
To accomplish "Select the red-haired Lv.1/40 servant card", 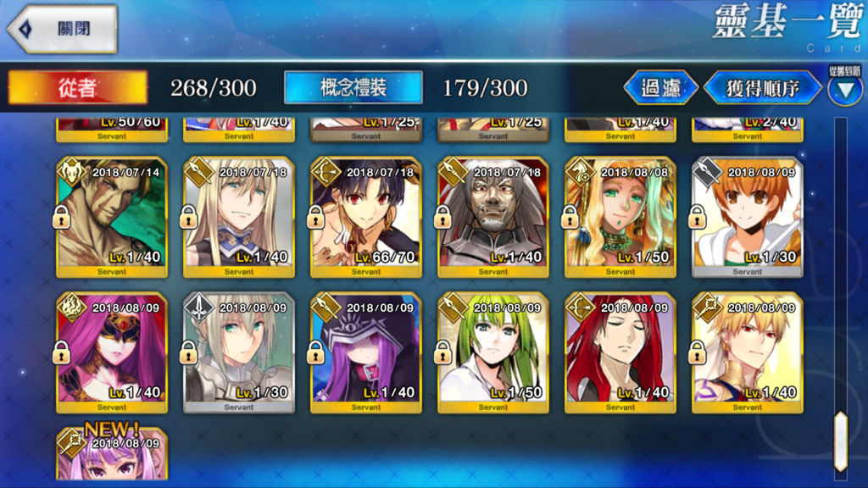I will click(620, 353).
